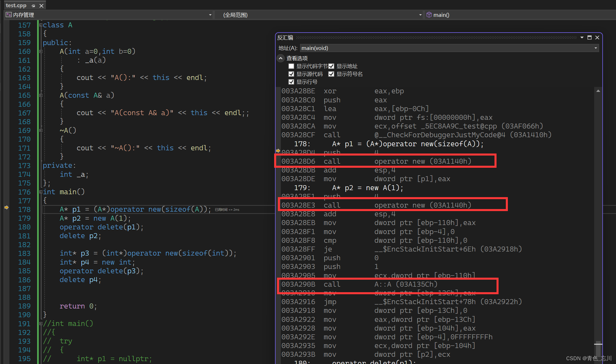Switch to the test.cpp tab
The height and width of the screenshot is (364, 616).
tap(16, 5)
